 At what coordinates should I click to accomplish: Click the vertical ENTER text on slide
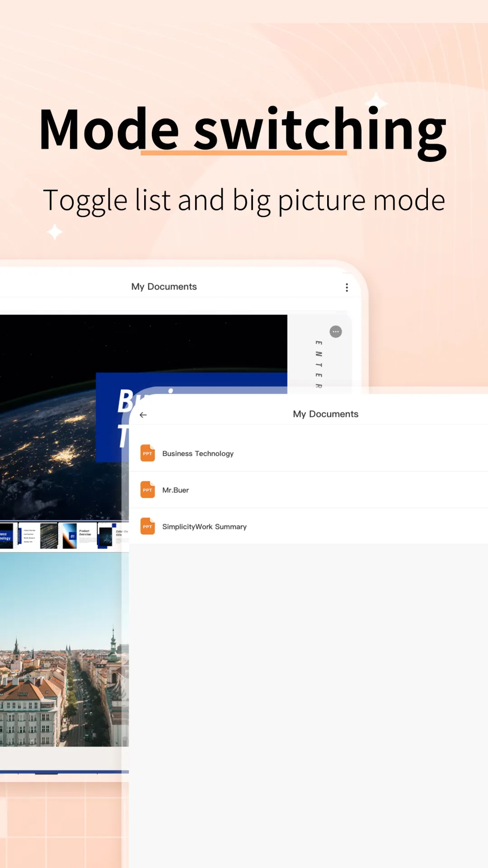tap(319, 364)
